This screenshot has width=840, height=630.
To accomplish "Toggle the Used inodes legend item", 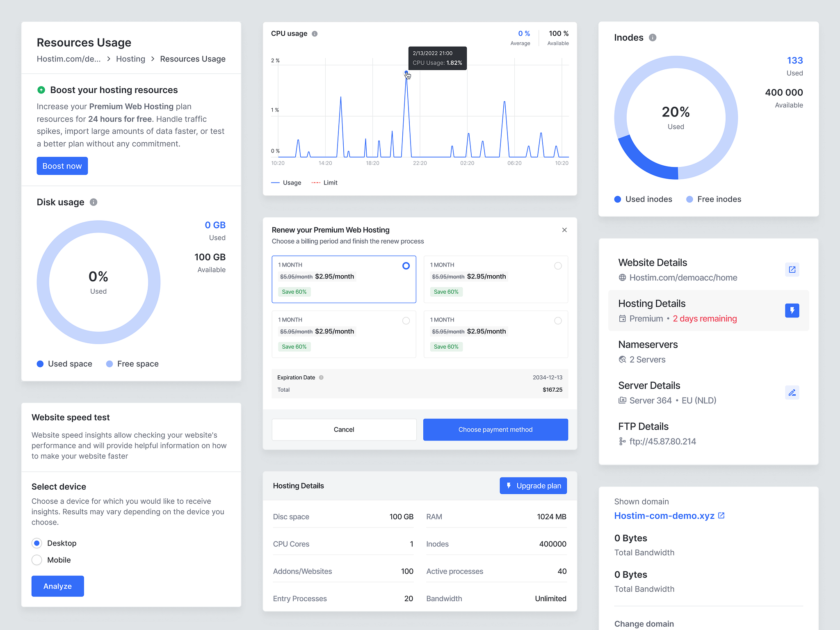I will pos(643,199).
